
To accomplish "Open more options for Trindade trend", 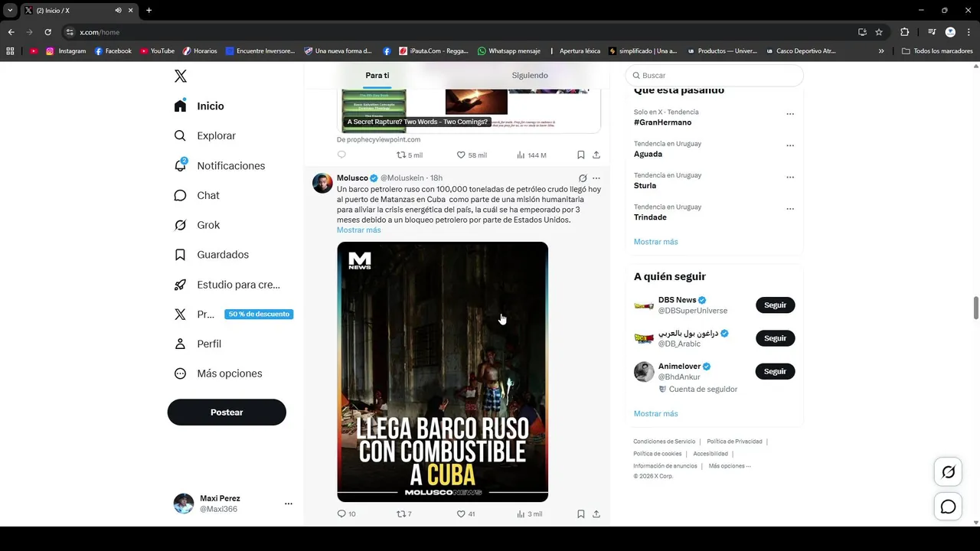I will (x=790, y=209).
